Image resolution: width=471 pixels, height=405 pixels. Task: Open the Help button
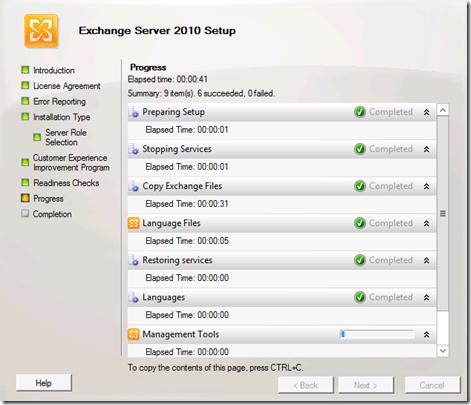point(44,383)
